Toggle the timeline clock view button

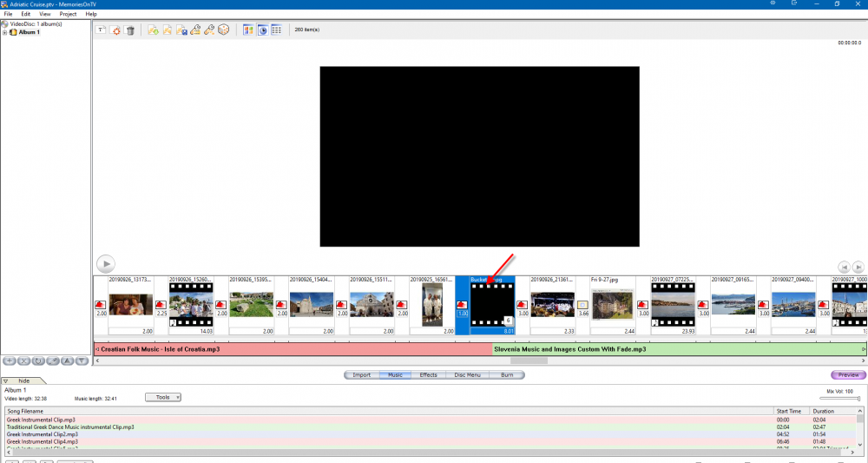pos(262,30)
